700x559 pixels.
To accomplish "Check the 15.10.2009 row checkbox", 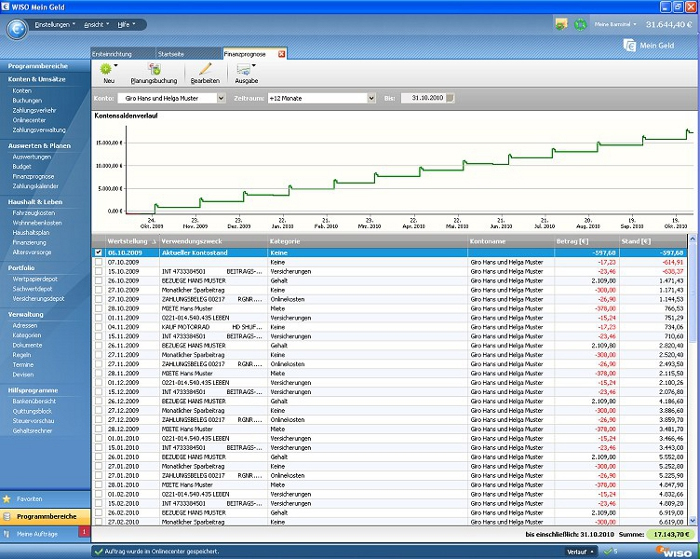I will 98,271.
